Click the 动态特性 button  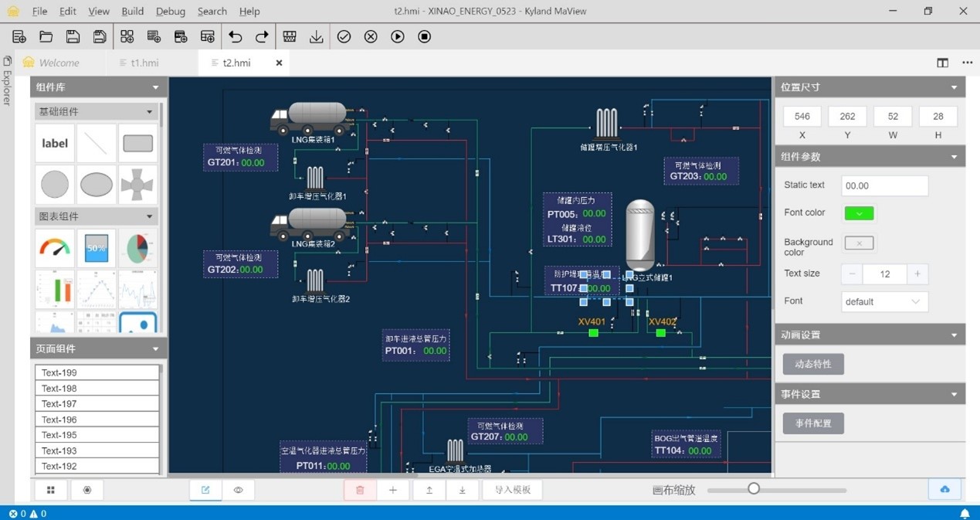tap(813, 364)
